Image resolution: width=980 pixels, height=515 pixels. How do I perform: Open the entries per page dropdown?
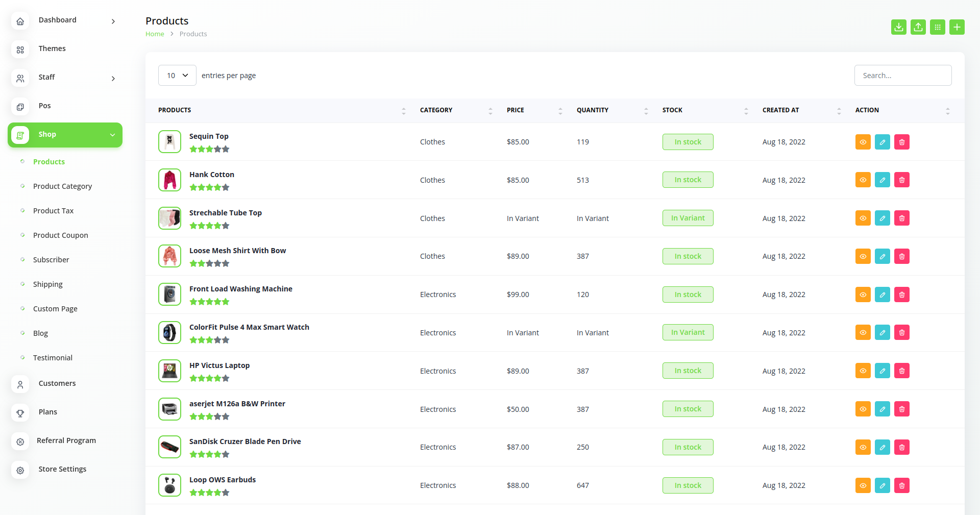pyautogui.click(x=177, y=76)
